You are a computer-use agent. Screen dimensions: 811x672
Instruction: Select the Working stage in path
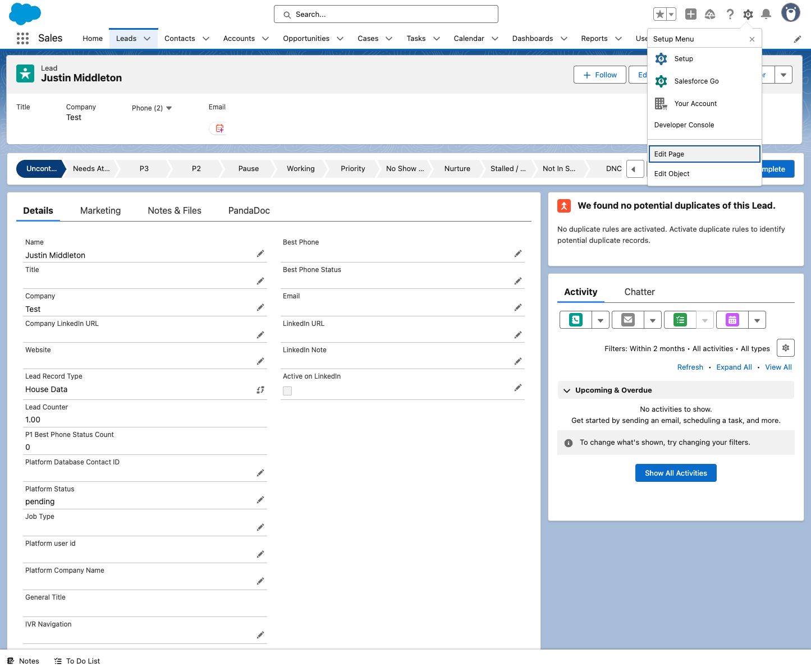301,169
